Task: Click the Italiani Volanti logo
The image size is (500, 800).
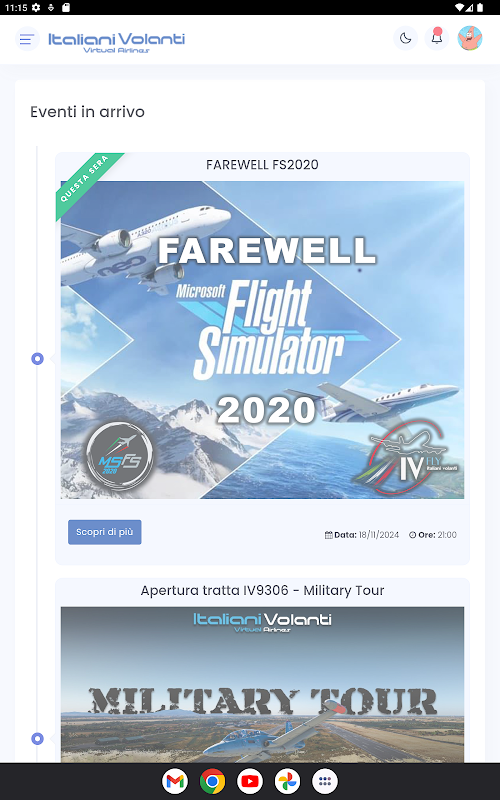Action: point(116,42)
